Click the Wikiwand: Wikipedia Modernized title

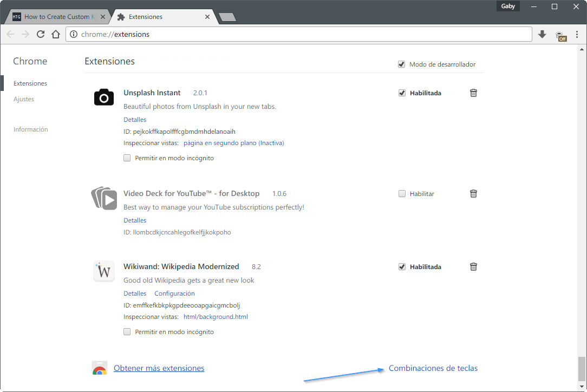(181, 266)
